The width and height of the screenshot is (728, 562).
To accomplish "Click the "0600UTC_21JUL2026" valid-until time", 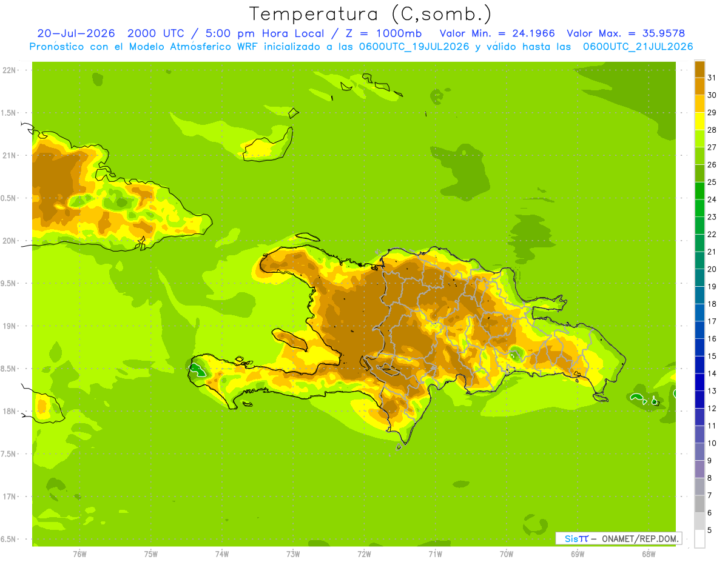I will [638, 47].
